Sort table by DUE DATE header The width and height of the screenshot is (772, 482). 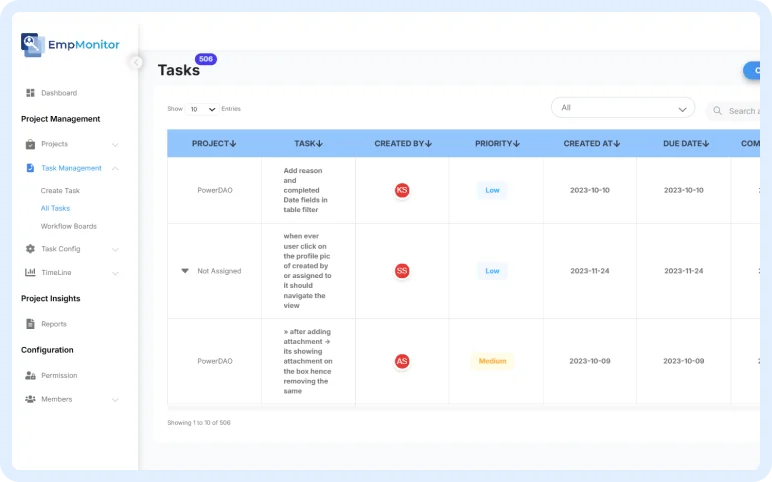pyautogui.click(x=687, y=144)
